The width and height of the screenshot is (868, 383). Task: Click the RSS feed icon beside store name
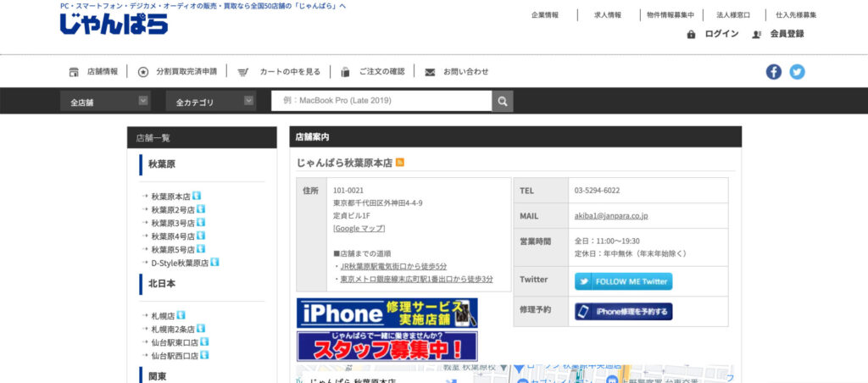(x=400, y=162)
